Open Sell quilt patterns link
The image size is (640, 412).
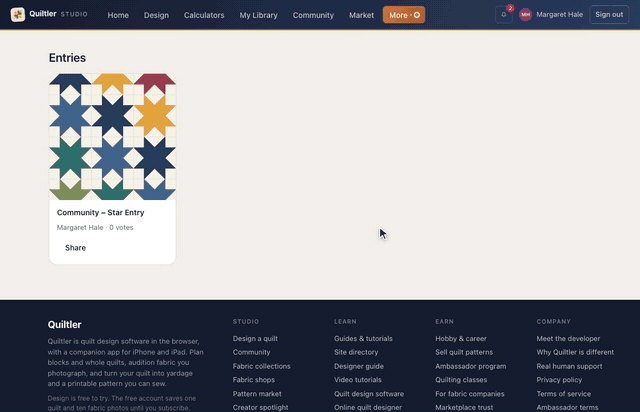[464, 352]
